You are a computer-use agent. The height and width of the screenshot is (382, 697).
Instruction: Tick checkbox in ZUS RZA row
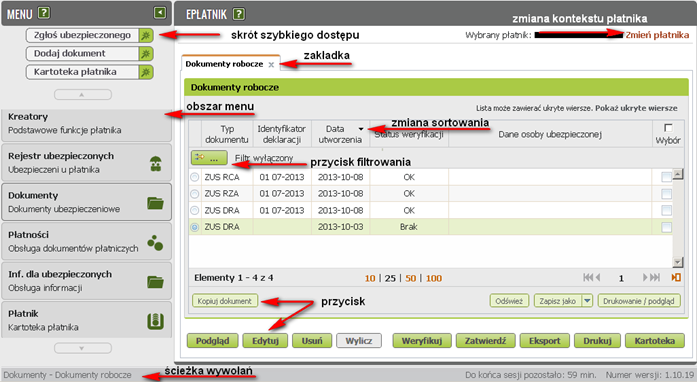666,194
